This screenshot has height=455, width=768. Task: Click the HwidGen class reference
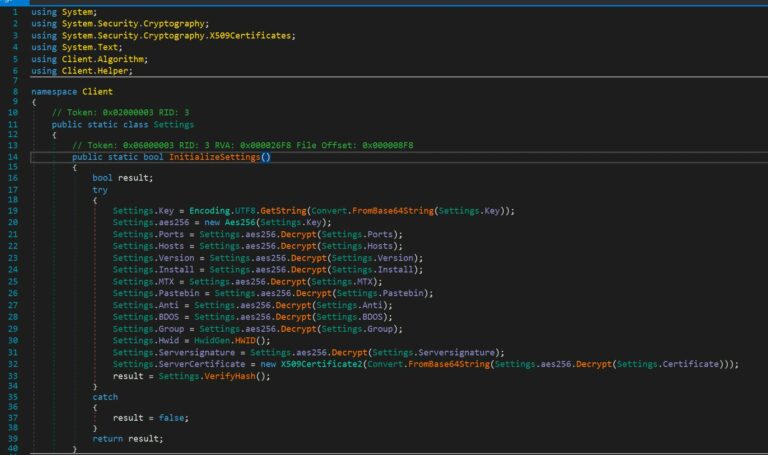coord(212,341)
